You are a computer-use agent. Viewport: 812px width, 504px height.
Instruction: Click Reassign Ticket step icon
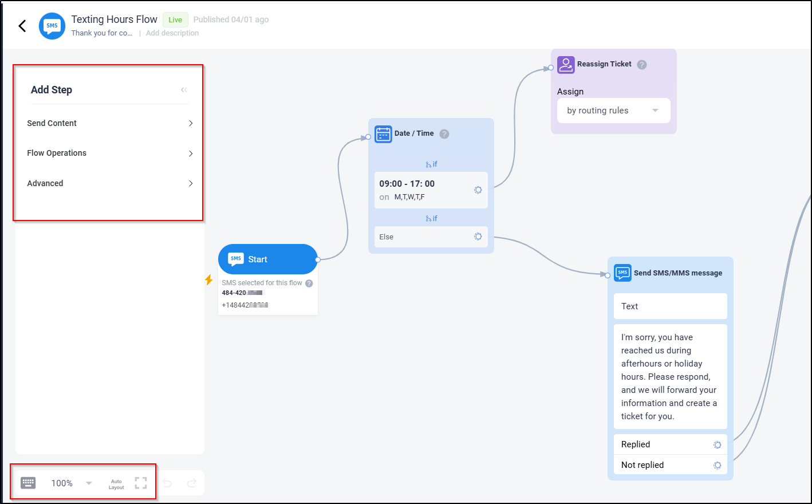pyautogui.click(x=566, y=65)
